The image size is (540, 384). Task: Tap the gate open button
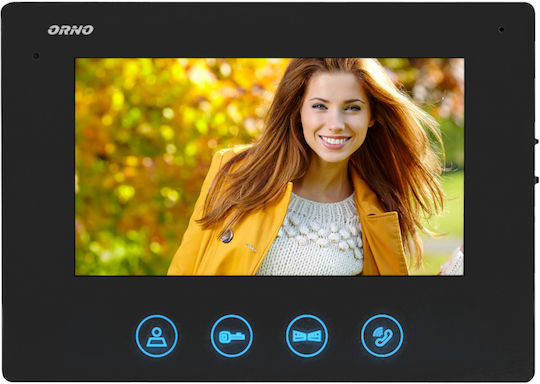[307, 336]
